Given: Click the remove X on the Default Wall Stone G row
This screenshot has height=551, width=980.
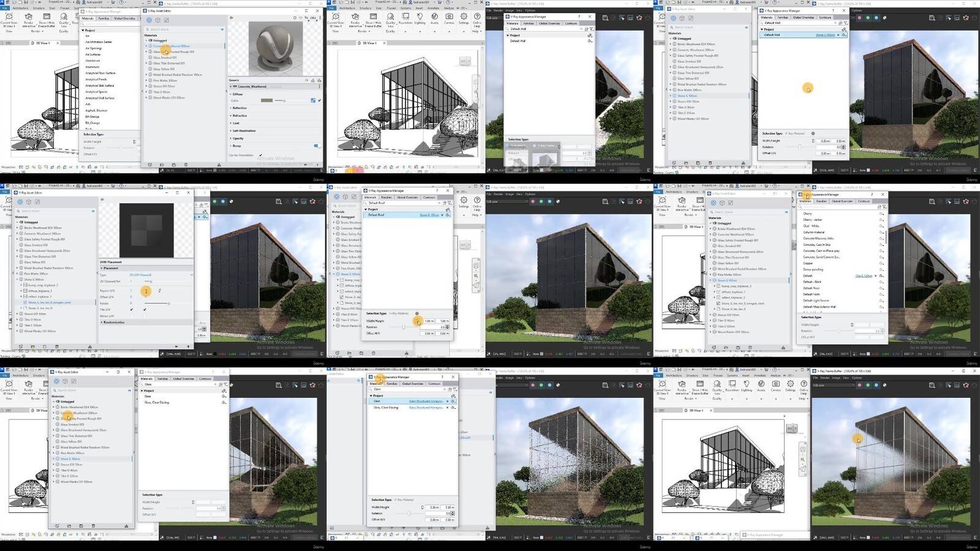Looking at the screenshot, I should 839,35.
